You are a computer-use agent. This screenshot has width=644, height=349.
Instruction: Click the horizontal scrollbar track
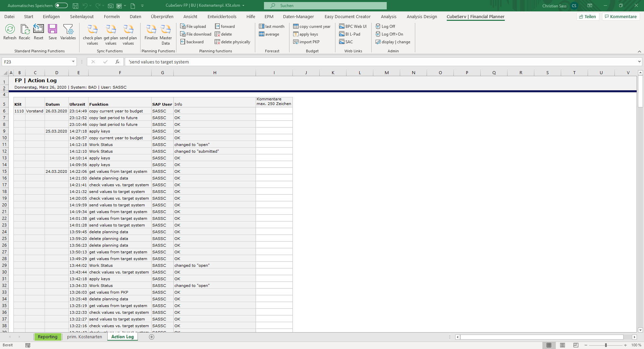542,337
